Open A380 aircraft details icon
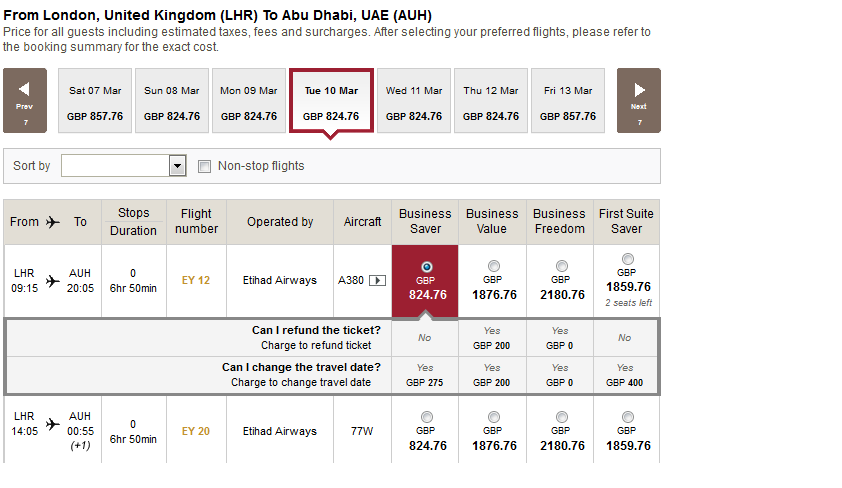 [378, 280]
